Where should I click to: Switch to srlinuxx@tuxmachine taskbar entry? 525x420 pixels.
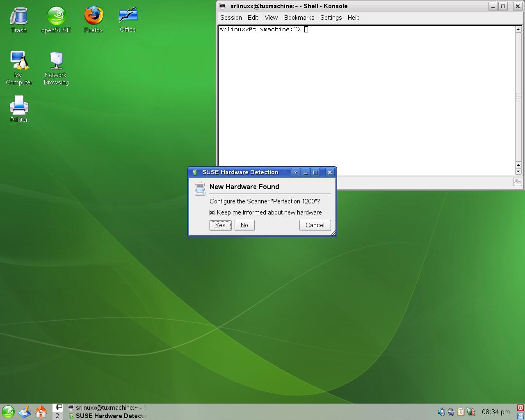click(x=107, y=408)
